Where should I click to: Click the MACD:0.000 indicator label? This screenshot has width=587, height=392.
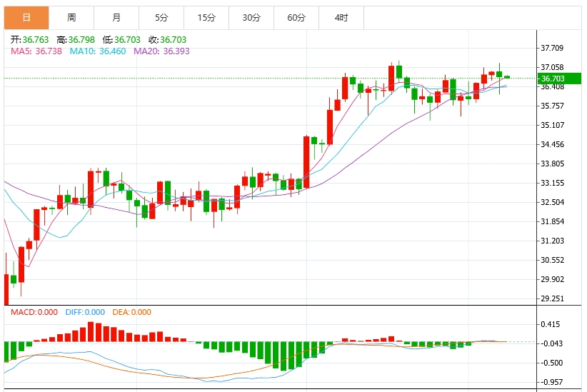34,312
